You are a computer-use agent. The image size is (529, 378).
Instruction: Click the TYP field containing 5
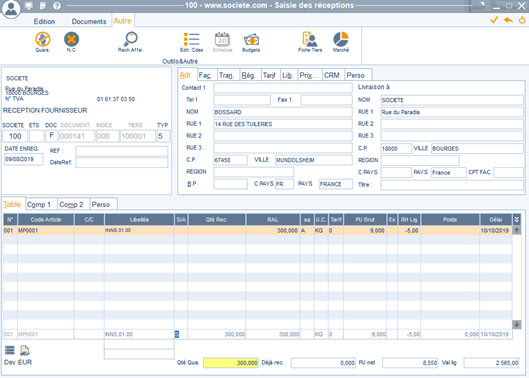click(163, 136)
